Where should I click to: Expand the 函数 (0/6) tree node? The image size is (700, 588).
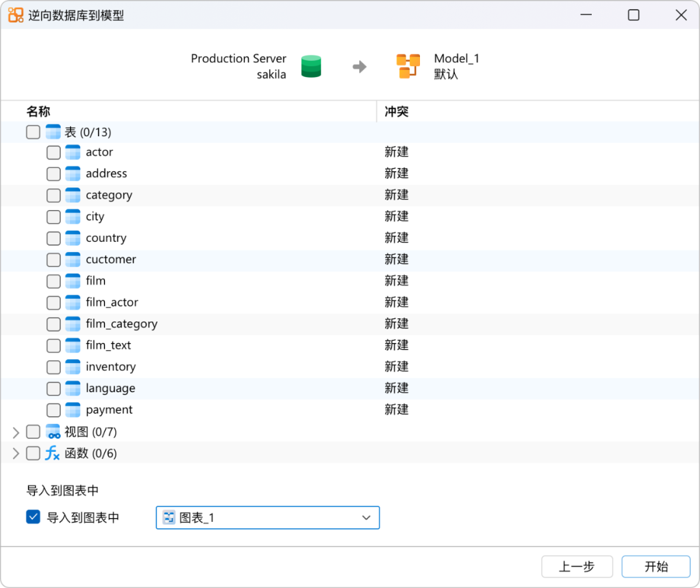(15, 453)
